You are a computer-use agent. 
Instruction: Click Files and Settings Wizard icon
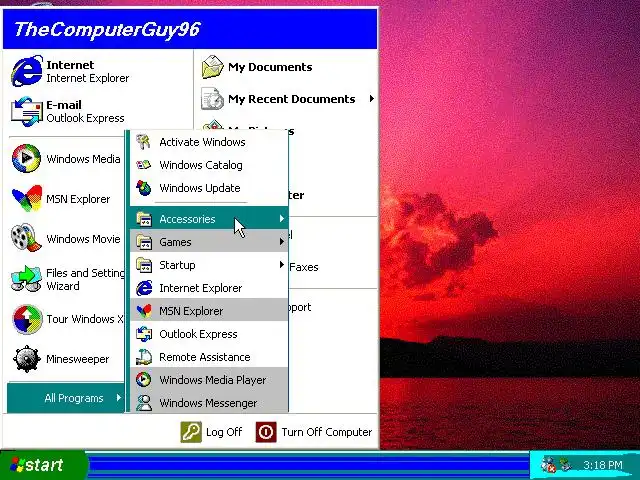[27, 279]
